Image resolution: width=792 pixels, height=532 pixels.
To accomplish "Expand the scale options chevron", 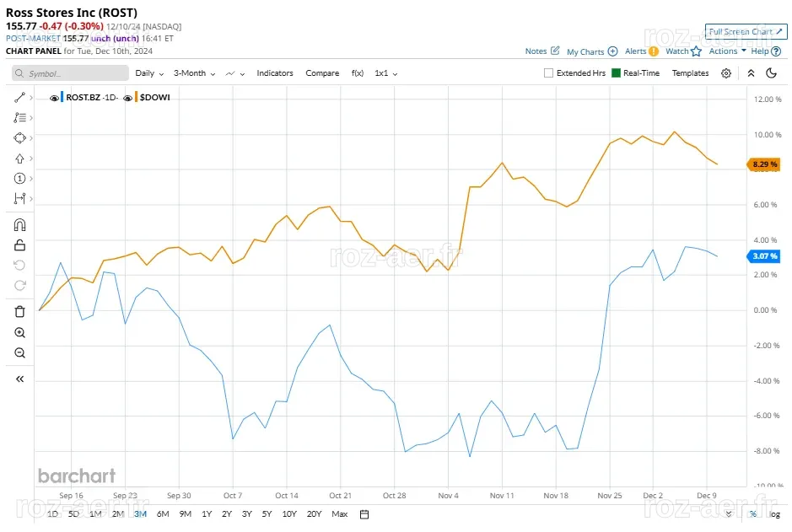I will tap(729, 513).
